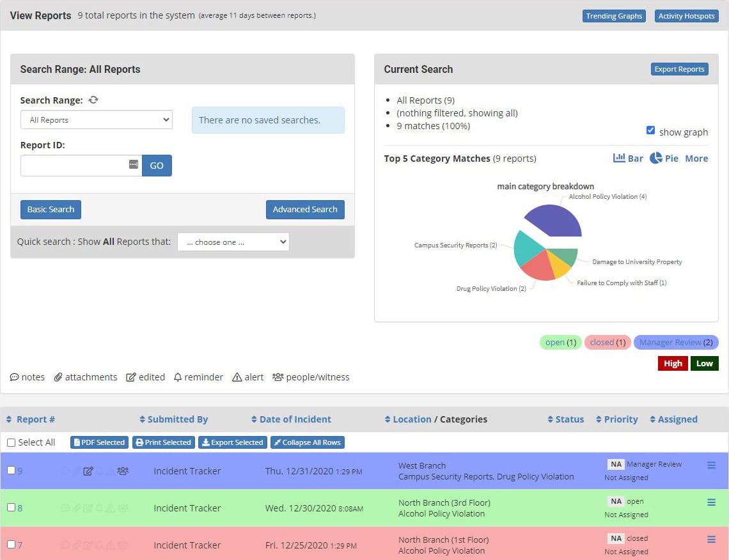Click the GO button next to Report ID
Screen dimensions: 729x560
tap(157, 166)
